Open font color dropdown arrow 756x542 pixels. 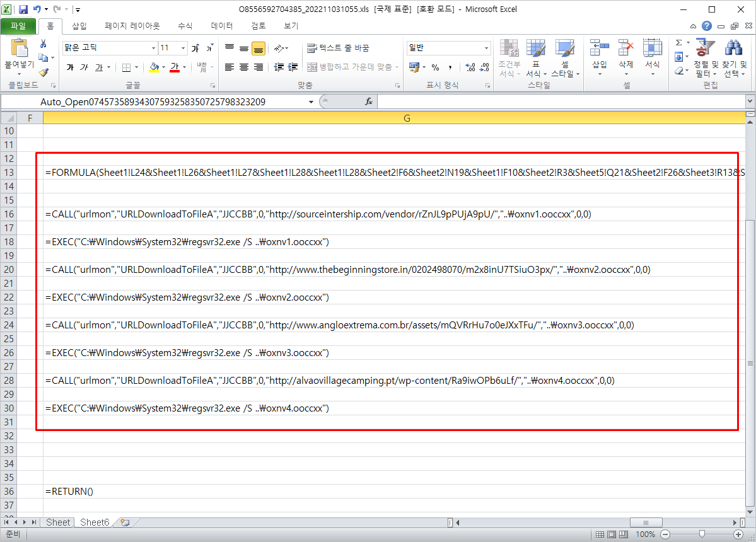(184, 67)
